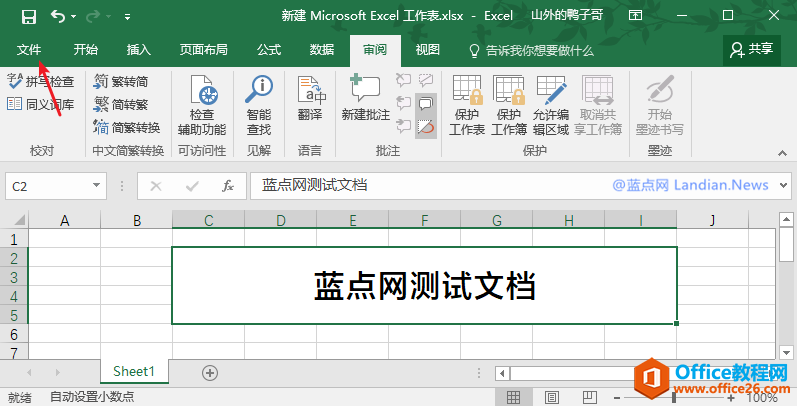The height and width of the screenshot is (406, 797).
Task: Open the ribbon display options
Action: pyautogui.click(x=635, y=15)
